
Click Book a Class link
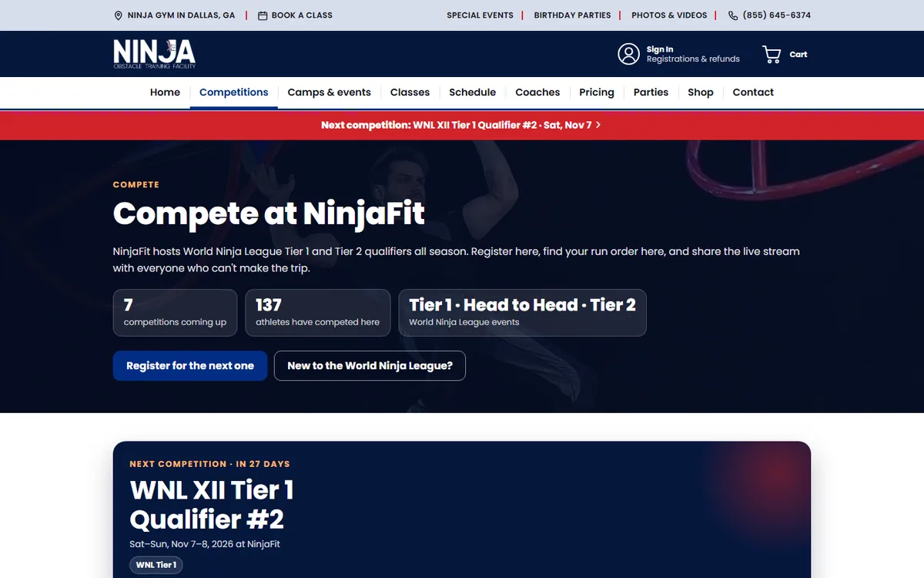coord(302,15)
